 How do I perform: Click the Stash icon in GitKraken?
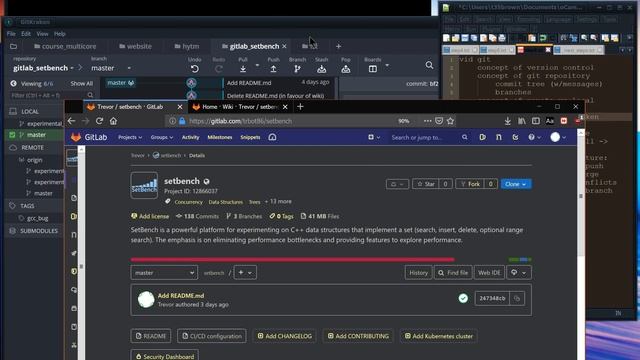[322, 69]
